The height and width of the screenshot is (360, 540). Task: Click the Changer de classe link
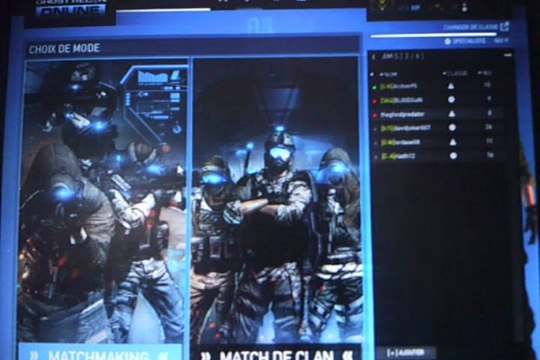pyautogui.click(x=471, y=27)
